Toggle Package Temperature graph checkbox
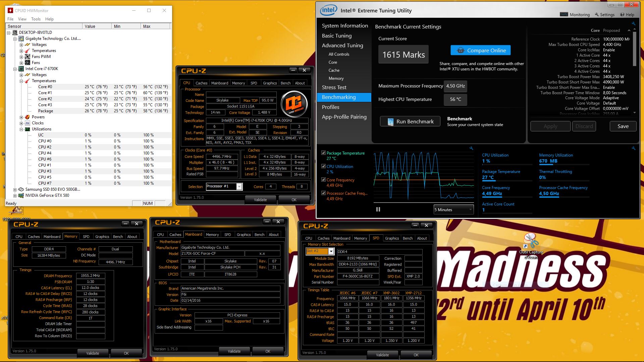This screenshot has width=644, height=362. point(324,153)
